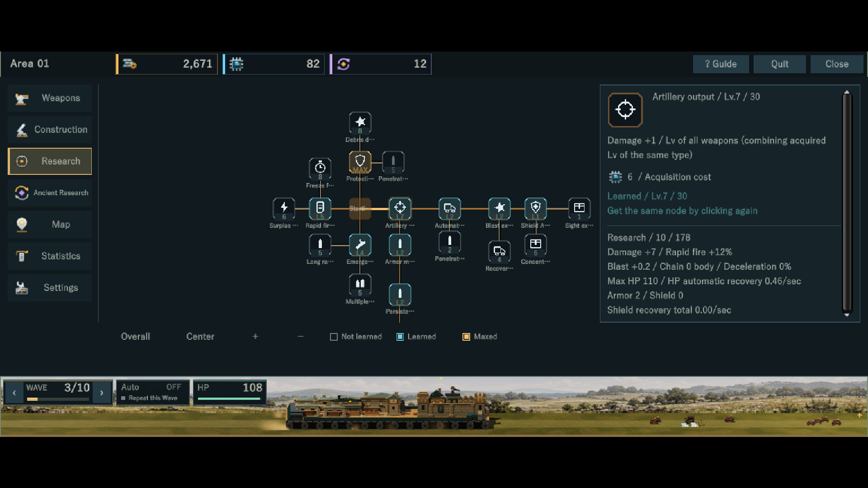Click the Quit button
Viewport: 868px width, 488px height.
[779, 64]
